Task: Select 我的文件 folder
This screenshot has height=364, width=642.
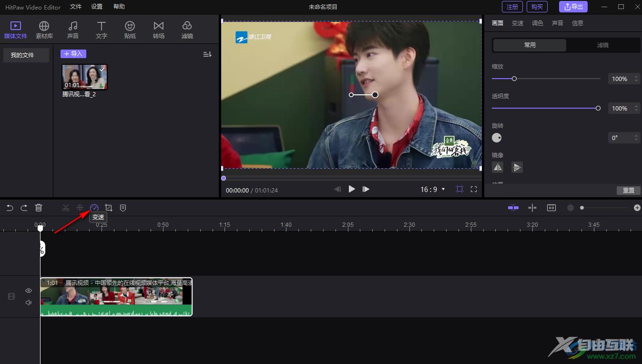Action: pyautogui.click(x=26, y=55)
